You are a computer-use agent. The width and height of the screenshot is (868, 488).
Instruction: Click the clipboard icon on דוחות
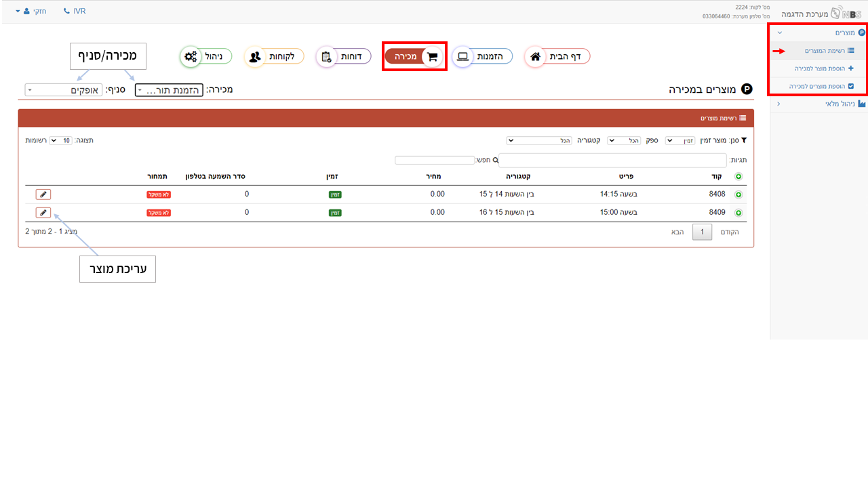pyautogui.click(x=326, y=57)
